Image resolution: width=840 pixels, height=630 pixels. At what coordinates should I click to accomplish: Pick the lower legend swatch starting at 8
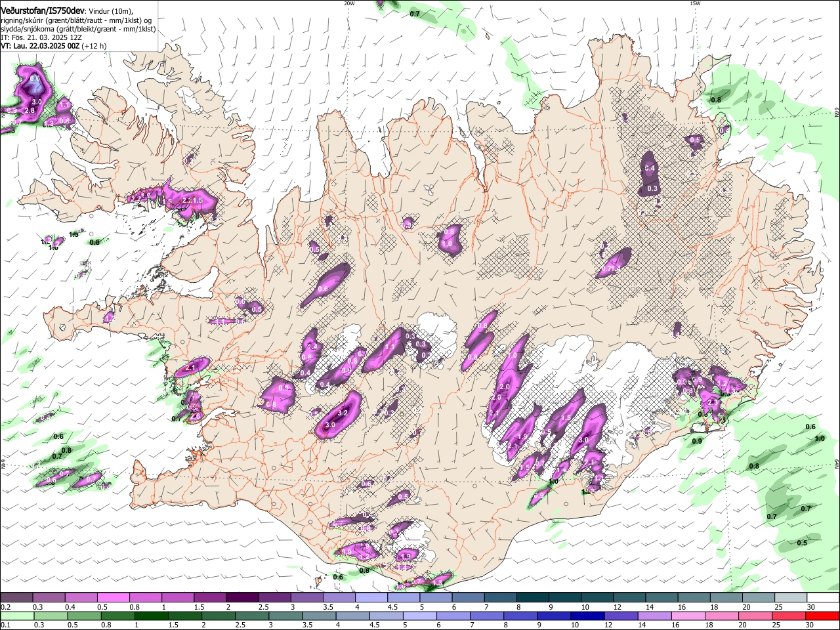[520, 616]
